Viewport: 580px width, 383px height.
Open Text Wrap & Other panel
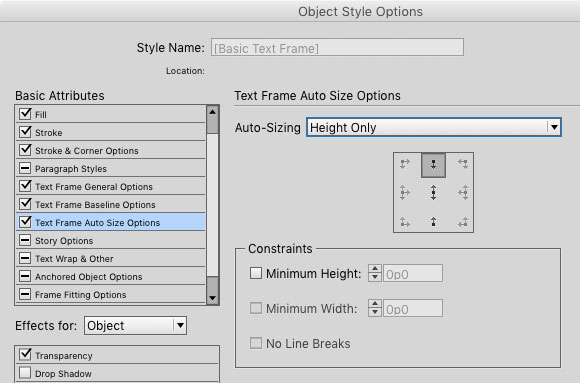coord(111,258)
